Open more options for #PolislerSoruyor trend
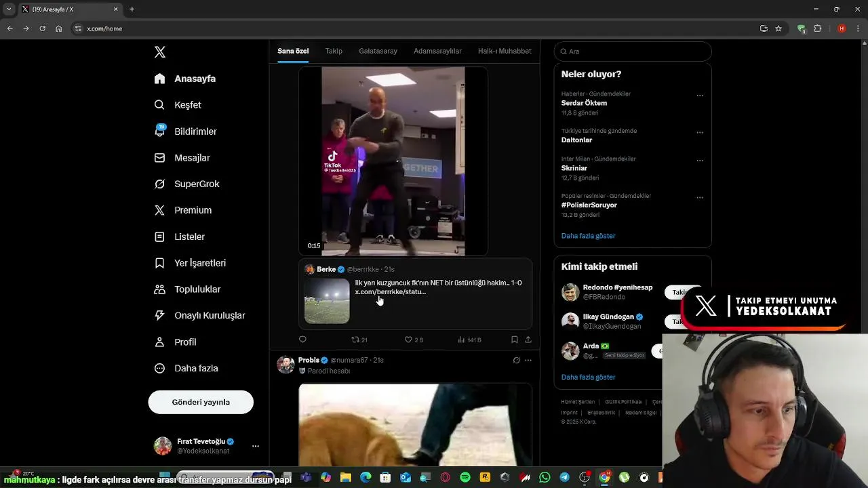 (x=700, y=198)
